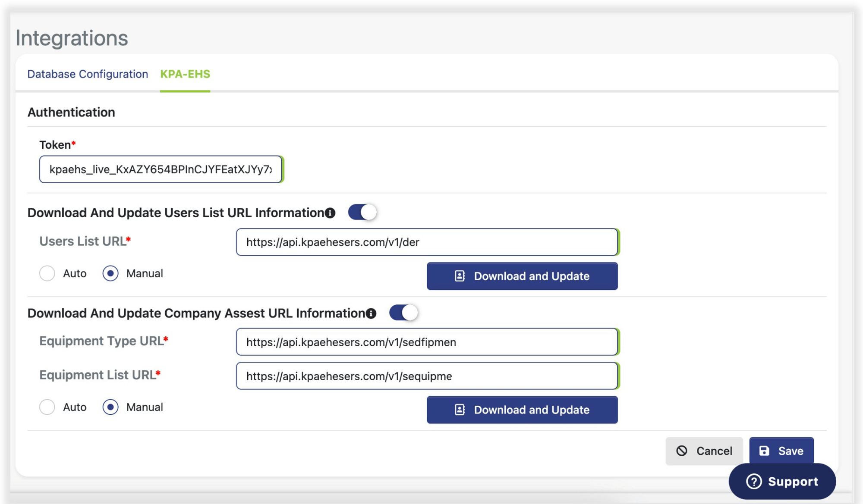863x504 pixels.
Task: Focus the Users List URL field
Action: (x=427, y=242)
